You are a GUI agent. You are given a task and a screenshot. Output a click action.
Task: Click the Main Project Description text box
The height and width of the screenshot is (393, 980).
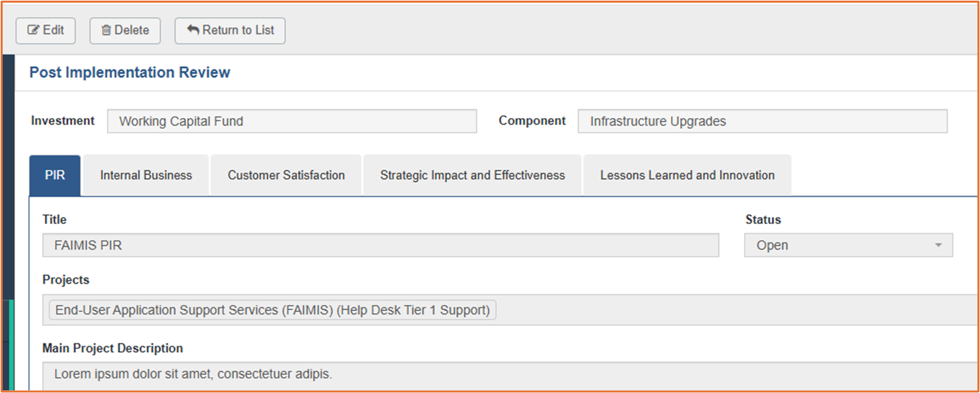point(510,376)
